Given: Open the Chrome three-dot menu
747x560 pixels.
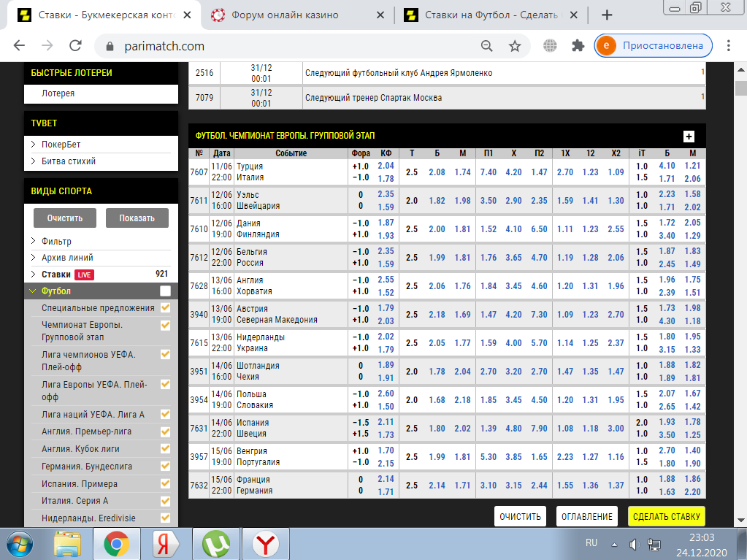Looking at the screenshot, I should click(x=729, y=46).
